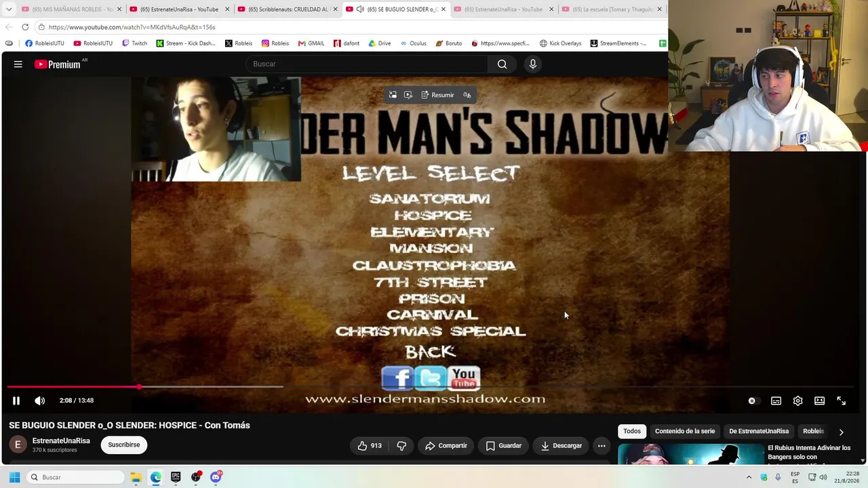Open the taskbar clock and date
This screenshot has height=488, width=868.
coord(848,477)
